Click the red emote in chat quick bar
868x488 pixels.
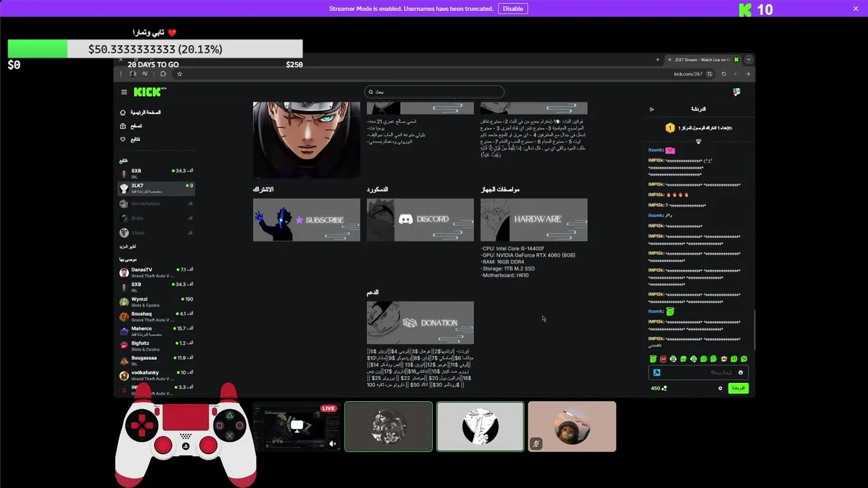663,359
